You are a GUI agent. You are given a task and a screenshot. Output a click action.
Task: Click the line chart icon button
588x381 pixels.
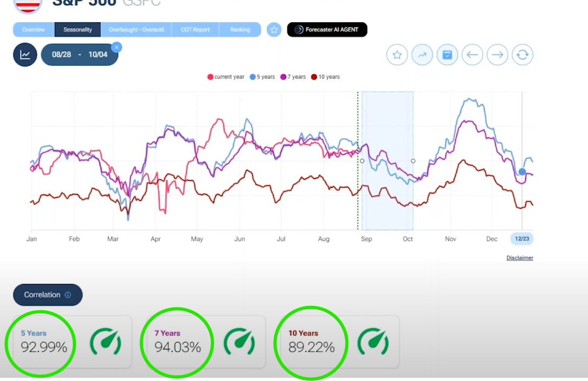(25, 55)
